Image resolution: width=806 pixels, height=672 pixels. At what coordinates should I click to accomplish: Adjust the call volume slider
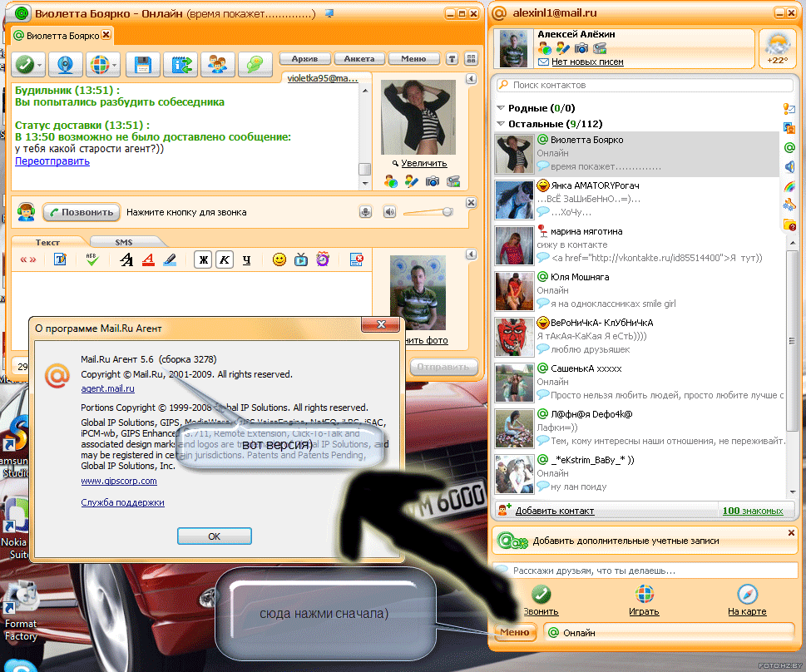pyautogui.click(x=428, y=212)
